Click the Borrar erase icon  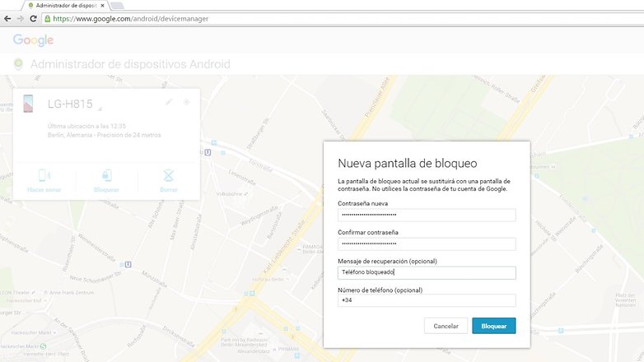[x=168, y=176]
